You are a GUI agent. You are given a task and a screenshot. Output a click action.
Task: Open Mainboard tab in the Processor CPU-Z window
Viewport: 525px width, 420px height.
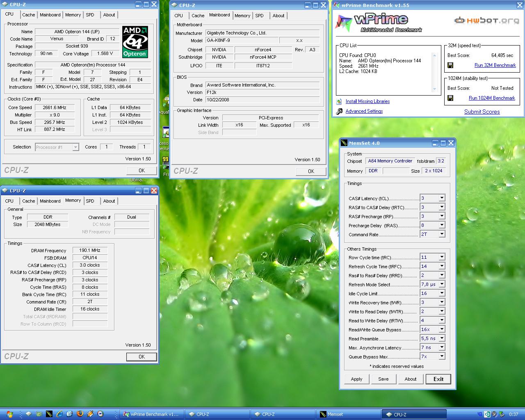tap(50, 15)
